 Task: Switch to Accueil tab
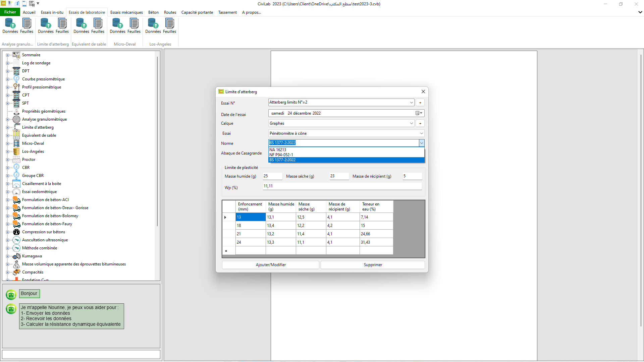point(29,12)
